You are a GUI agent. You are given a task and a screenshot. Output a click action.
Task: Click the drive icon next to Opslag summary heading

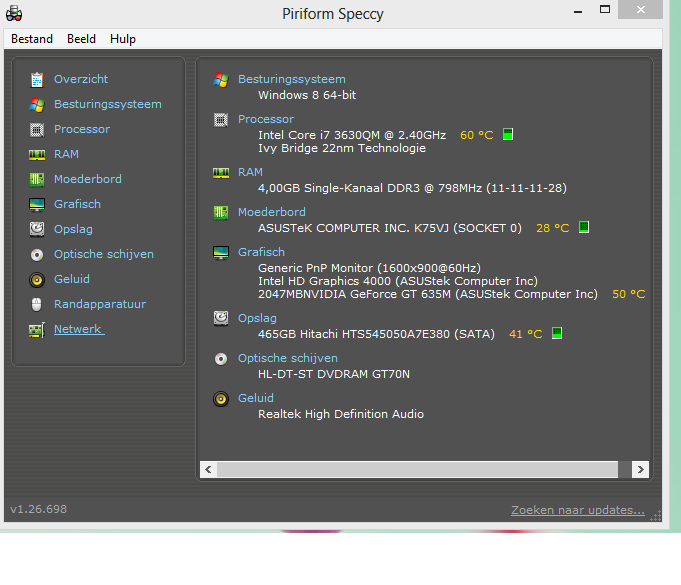coord(221,318)
